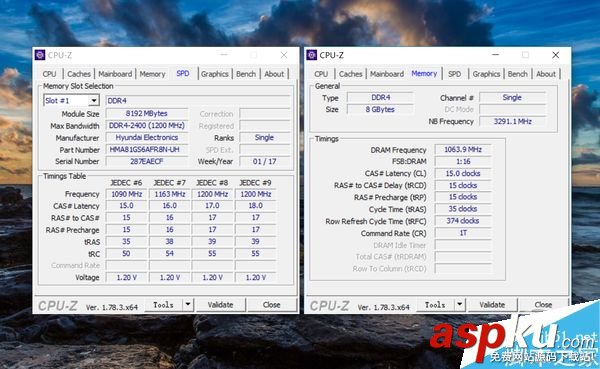
Task: Open About tab in right CPU-Z window
Action: 546,74
